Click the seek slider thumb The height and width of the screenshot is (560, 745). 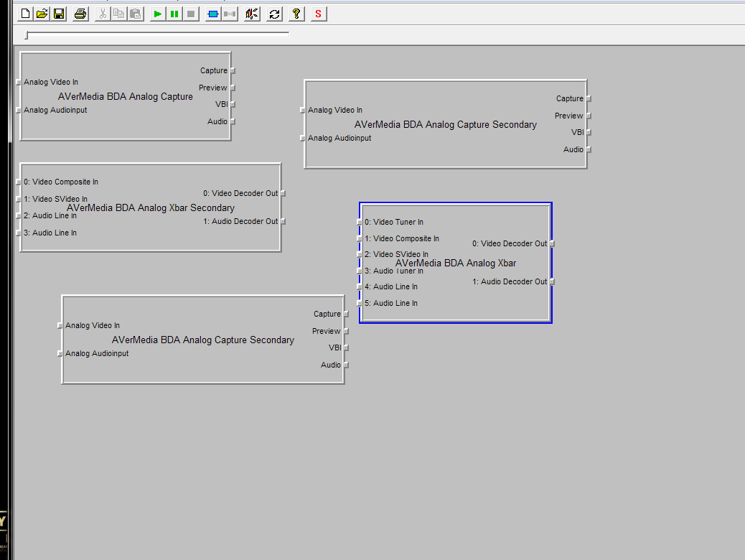click(x=27, y=35)
